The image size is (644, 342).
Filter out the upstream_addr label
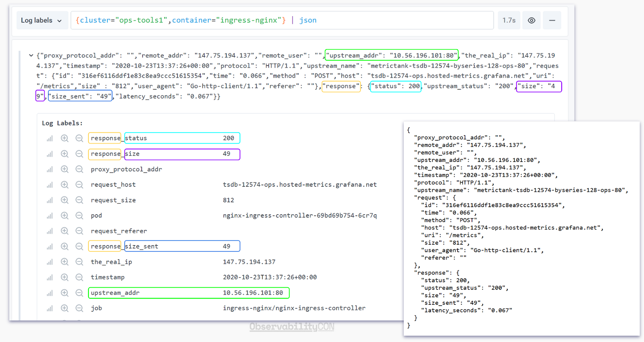(x=79, y=293)
